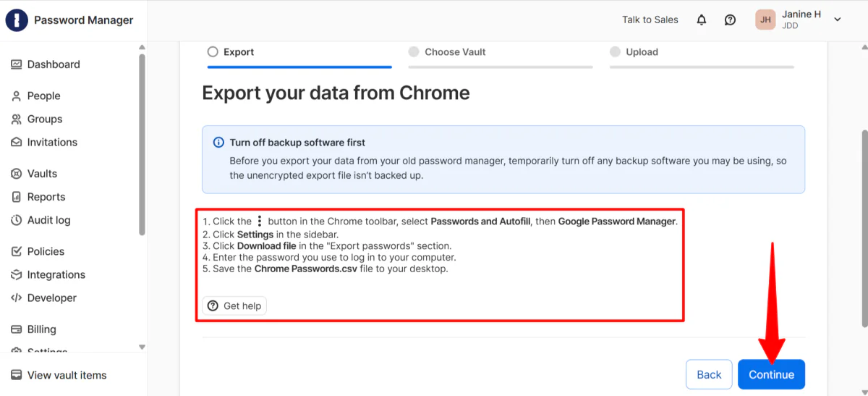Image resolution: width=868 pixels, height=396 pixels.
Task: Click the sidebar scrollbar
Action: click(x=142, y=145)
